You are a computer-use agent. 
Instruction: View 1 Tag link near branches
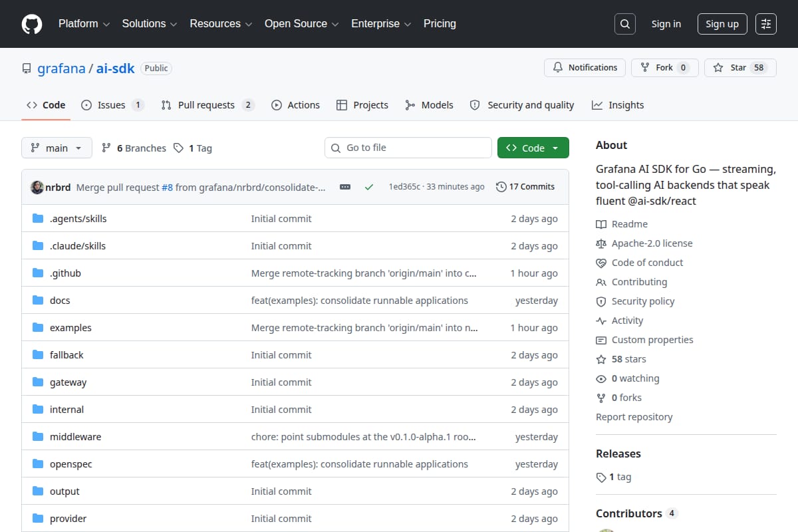(193, 148)
